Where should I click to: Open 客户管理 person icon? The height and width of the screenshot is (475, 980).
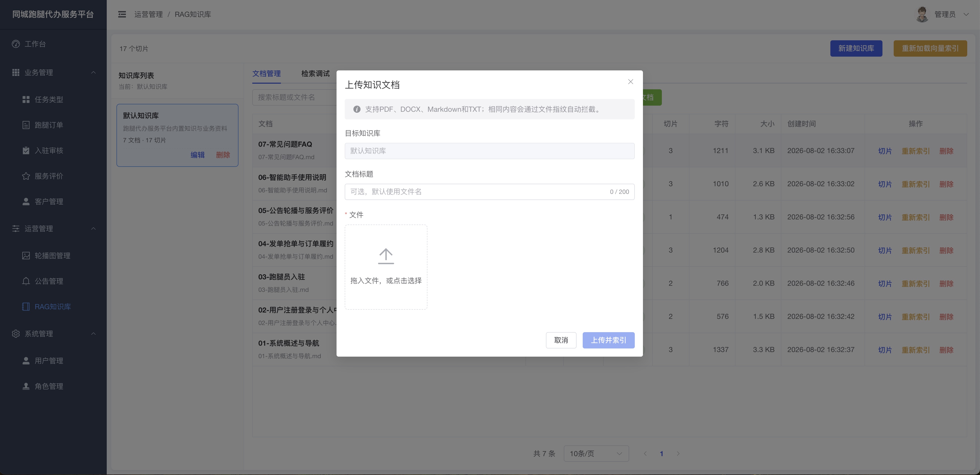(x=26, y=201)
